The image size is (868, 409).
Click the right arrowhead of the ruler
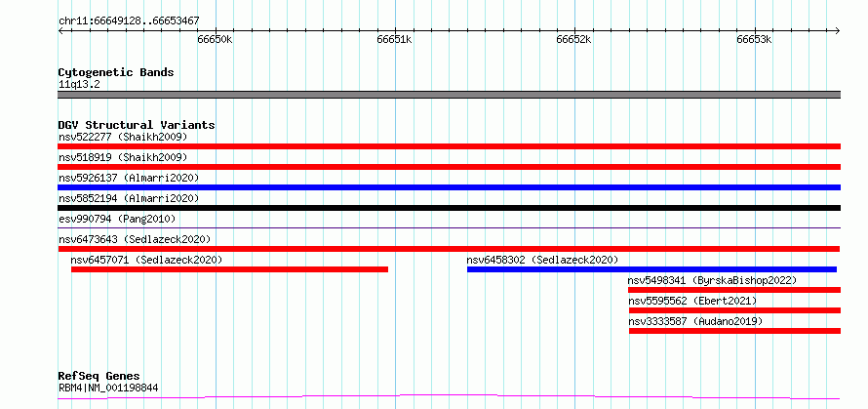(x=838, y=30)
